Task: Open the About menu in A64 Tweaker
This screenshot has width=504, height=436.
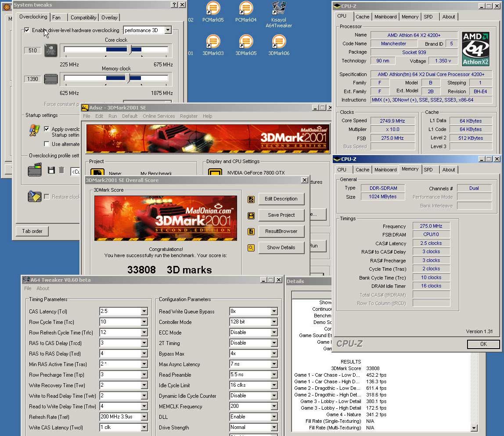Action: click(x=43, y=288)
